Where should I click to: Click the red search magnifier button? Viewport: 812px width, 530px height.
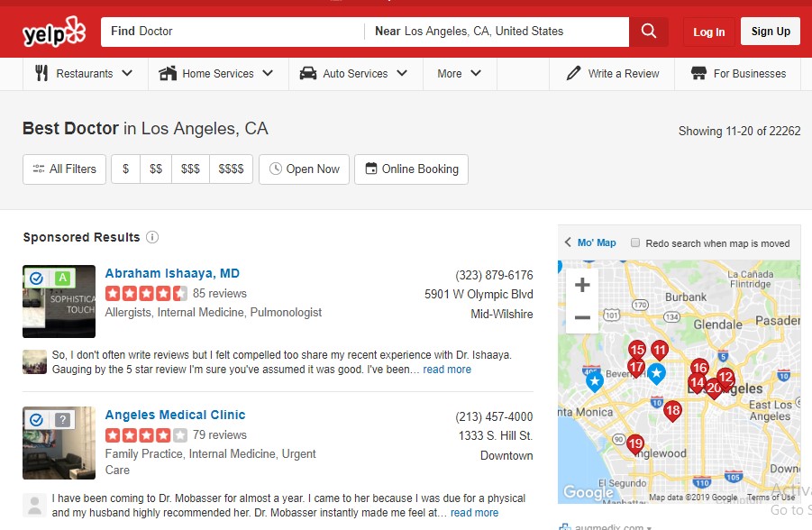(649, 32)
